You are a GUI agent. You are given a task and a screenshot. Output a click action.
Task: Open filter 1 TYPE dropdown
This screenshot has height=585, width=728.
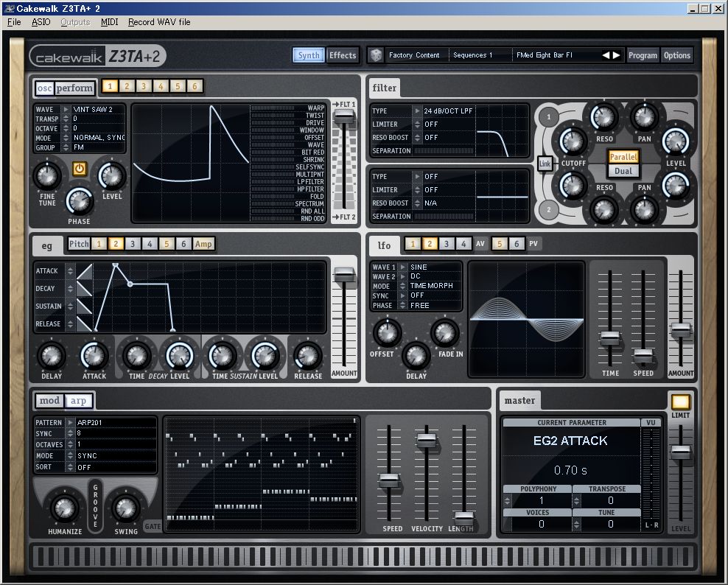(x=417, y=111)
